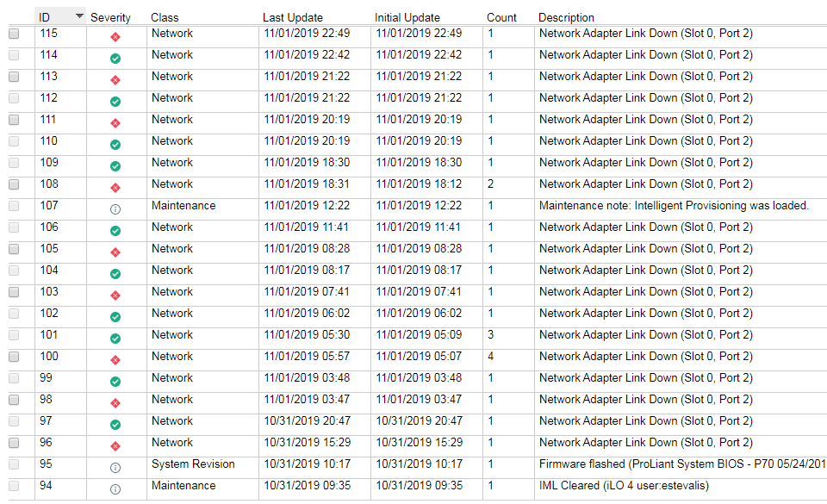Check the box next to event 100

[15, 357]
